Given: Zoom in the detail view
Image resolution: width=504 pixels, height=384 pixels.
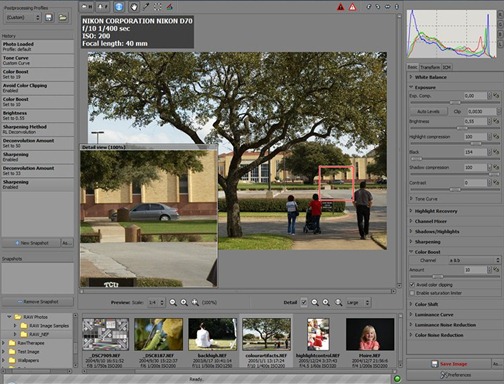Looking at the screenshot, I should point(326,302).
